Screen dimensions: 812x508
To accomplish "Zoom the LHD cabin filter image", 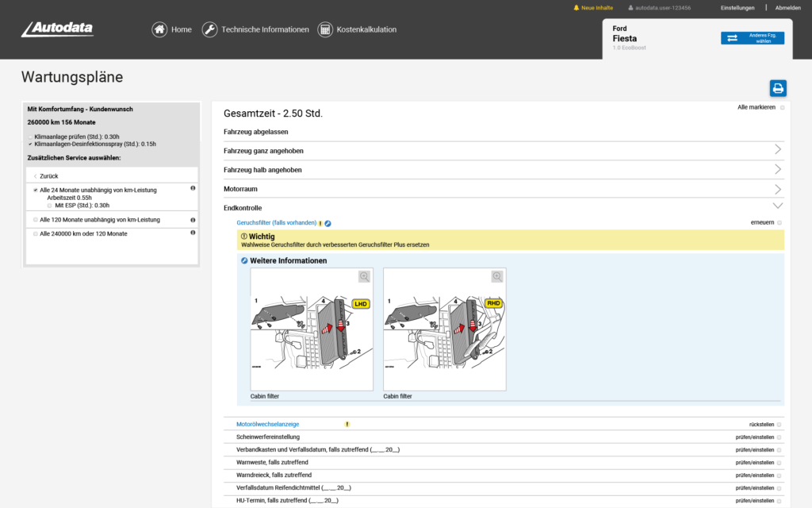I will tap(364, 276).
